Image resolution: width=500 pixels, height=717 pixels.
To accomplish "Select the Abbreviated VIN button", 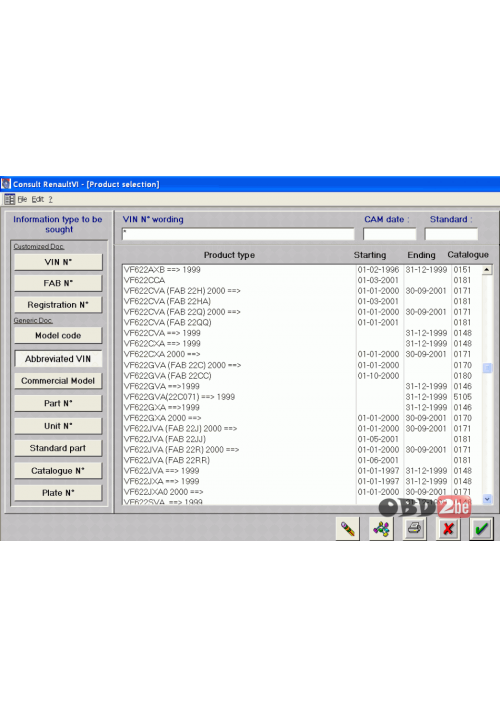I will (x=58, y=359).
